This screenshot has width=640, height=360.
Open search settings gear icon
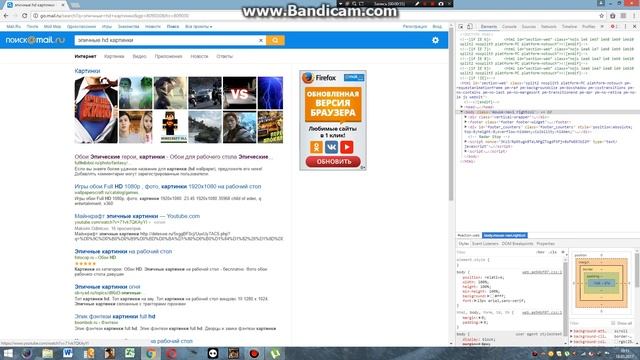click(436, 40)
